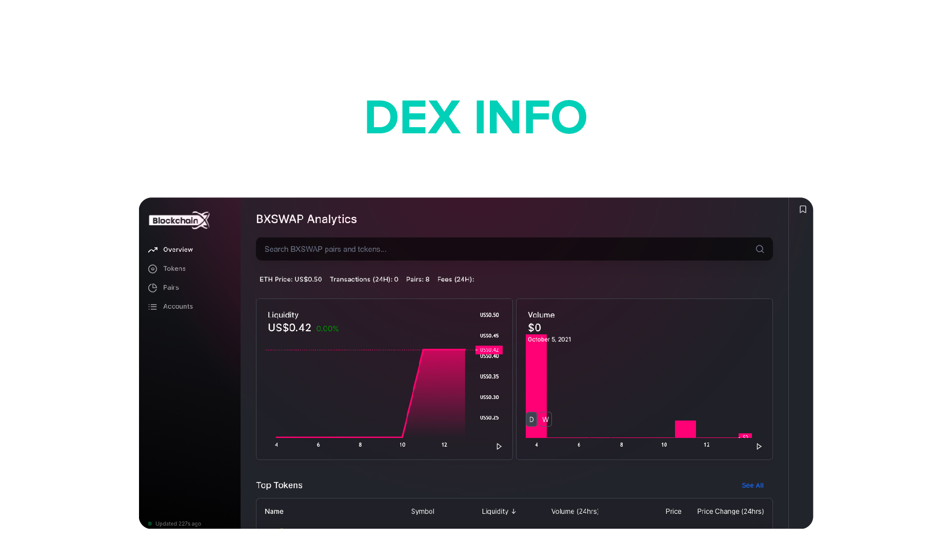
Task: Click 'Transactions (24H): 0' text
Action: [364, 279]
